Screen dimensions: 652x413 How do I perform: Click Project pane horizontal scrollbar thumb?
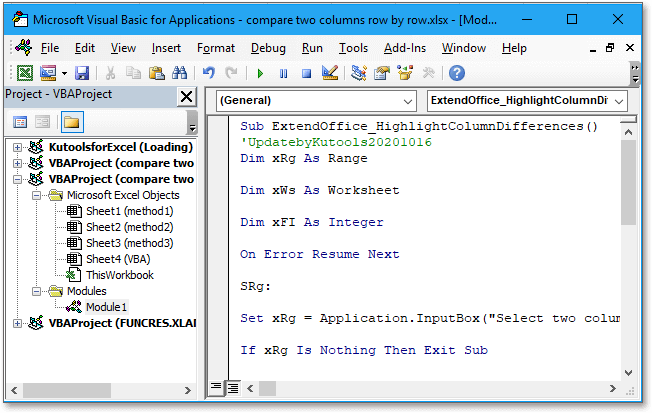pos(67,391)
